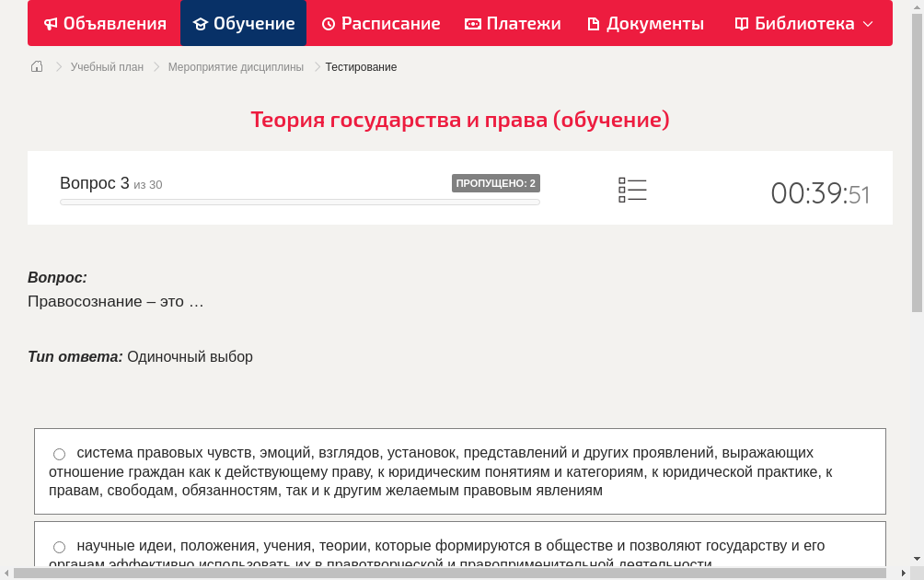Click the card icon beside Платежи
Image resolution: width=924 pixels, height=580 pixels.
(471, 23)
